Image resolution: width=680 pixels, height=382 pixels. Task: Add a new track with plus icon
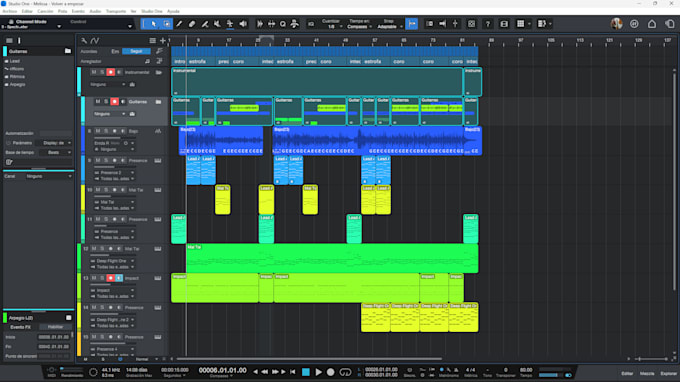[x=163, y=40]
